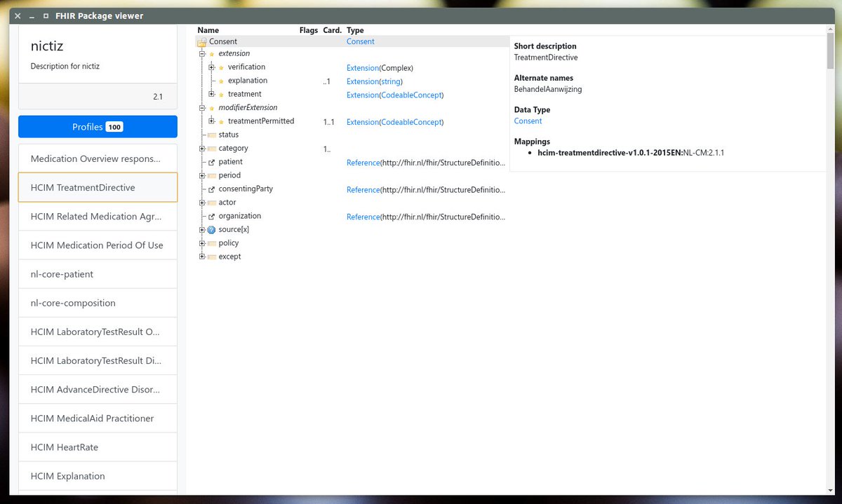842x504 pixels.
Task: Click the element icon beside status
Action: pos(212,135)
